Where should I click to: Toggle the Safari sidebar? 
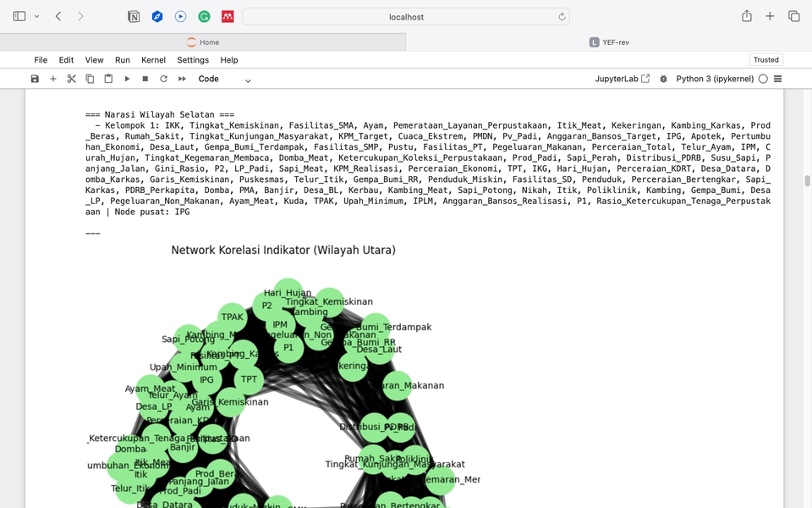pyautogui.click(x=19, y=17)
